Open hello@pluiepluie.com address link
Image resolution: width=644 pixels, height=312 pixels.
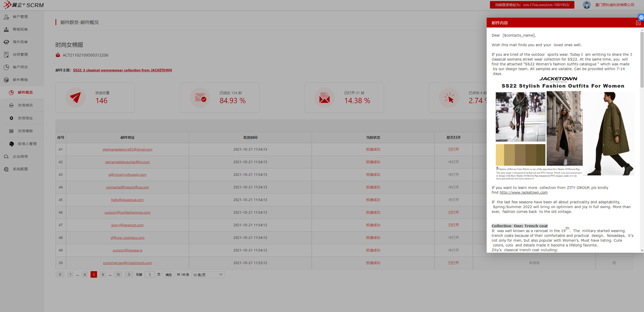point(127,200)
